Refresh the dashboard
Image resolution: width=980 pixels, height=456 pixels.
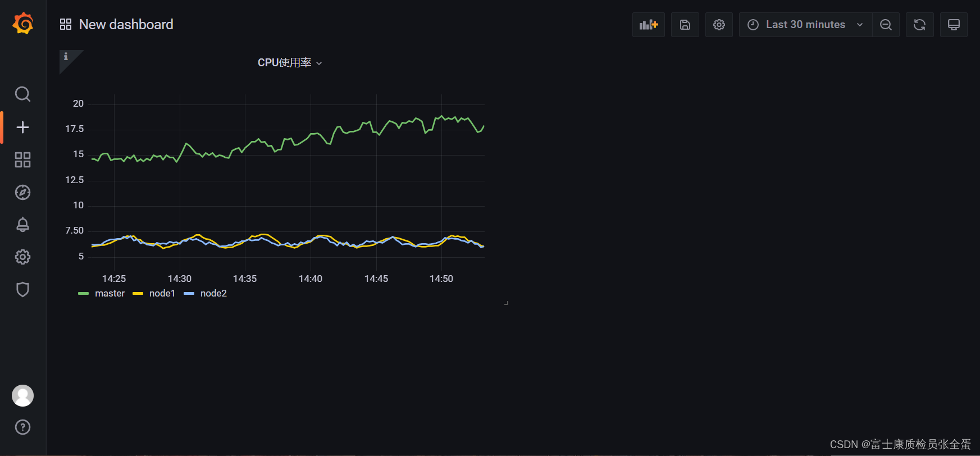919,25
